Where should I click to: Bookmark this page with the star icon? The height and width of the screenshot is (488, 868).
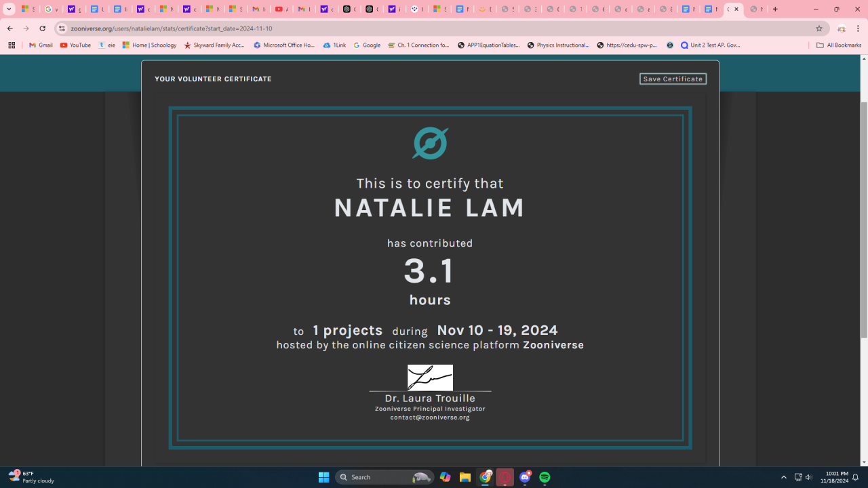[x=819, y=28]
